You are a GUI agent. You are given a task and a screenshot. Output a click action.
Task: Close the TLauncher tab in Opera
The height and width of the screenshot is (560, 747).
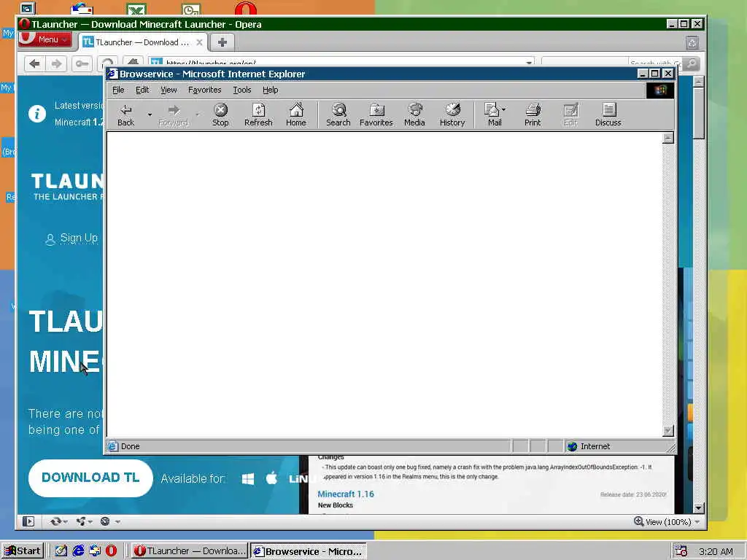click(x=200, y=42)
